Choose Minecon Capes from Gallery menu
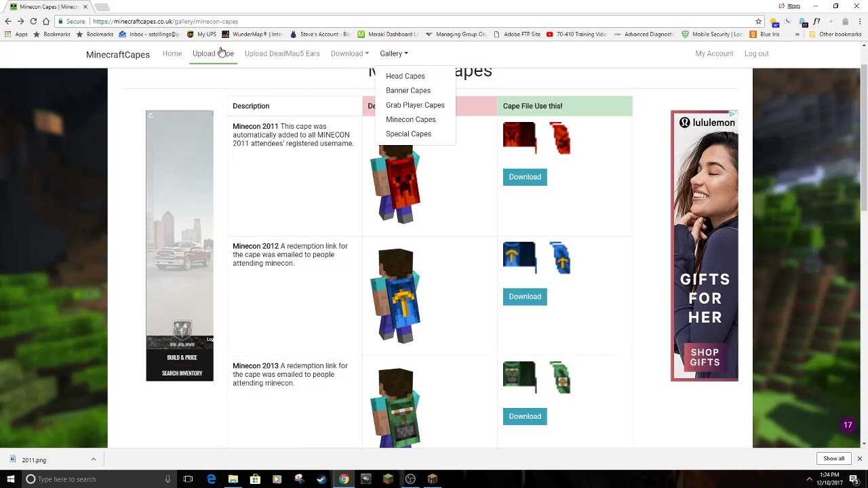This screenshot has height=488, width=868. point(411,119)
